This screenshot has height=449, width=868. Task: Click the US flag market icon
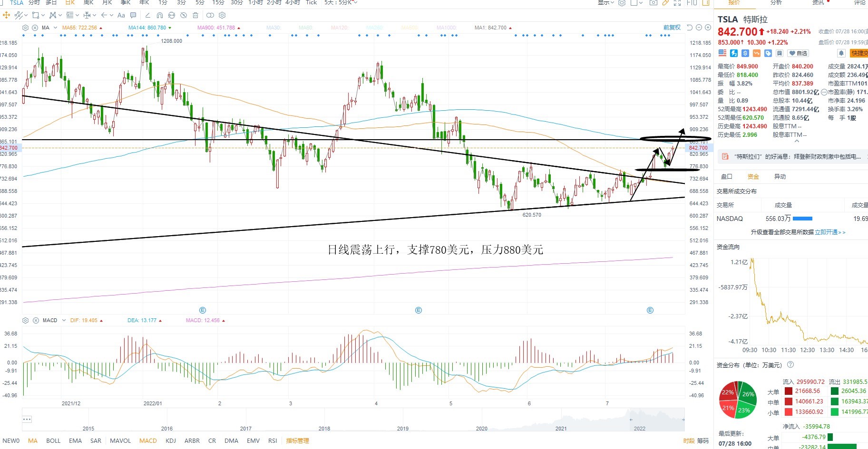click(x=722, y=53)
